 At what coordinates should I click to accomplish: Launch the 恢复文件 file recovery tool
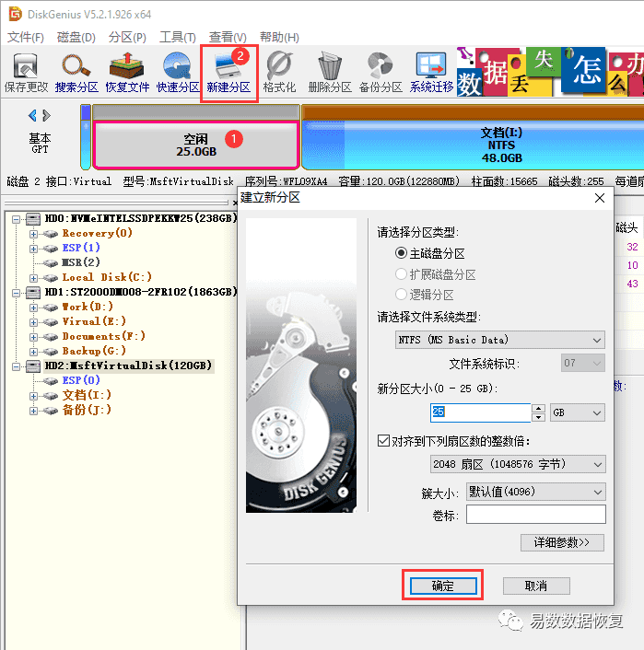[x=127, y=73]
